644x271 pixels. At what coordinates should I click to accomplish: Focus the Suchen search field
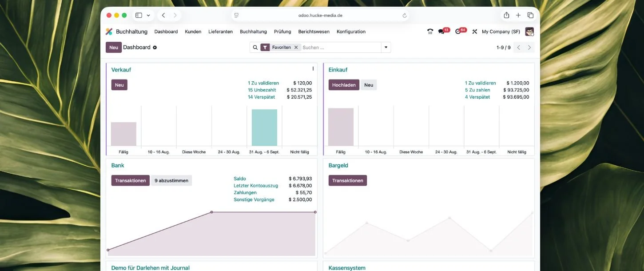[341, 47]
